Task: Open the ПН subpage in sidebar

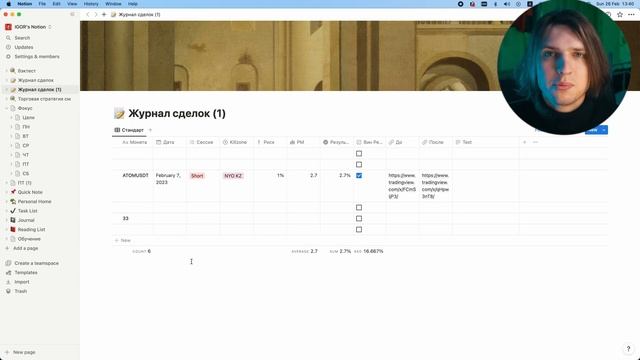Action: [x=26, y=127]
